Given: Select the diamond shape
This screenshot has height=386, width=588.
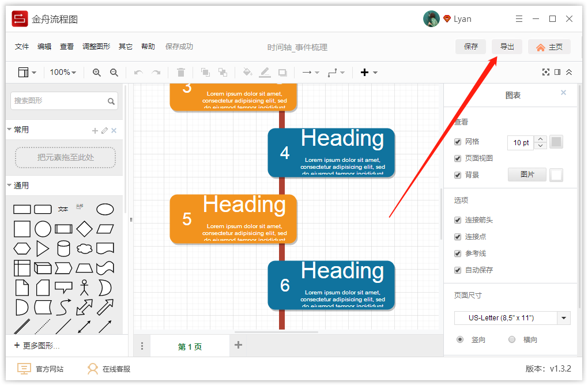Looking at the screenshot, I should 84,229.
